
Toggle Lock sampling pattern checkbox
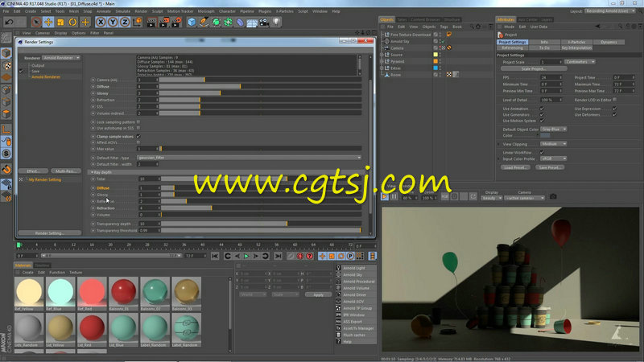coord(138,122)
